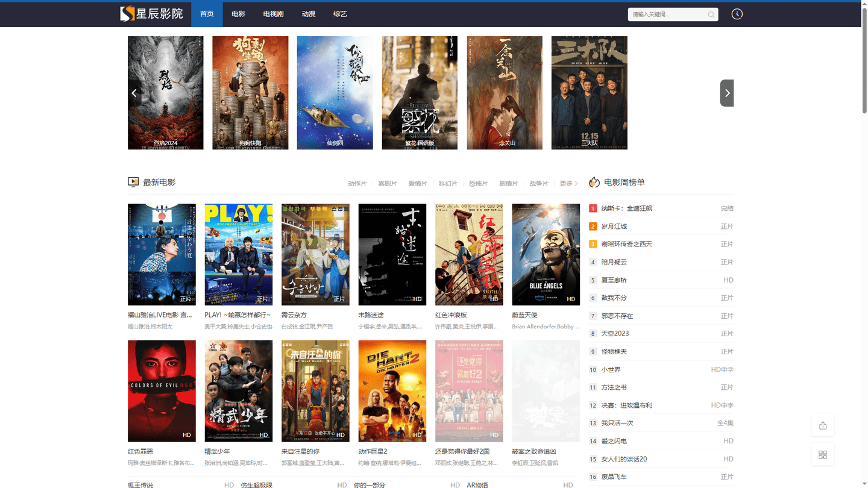Focus the keyword search input field
Viewport: 868px width, 488px height.
point(667,14)
